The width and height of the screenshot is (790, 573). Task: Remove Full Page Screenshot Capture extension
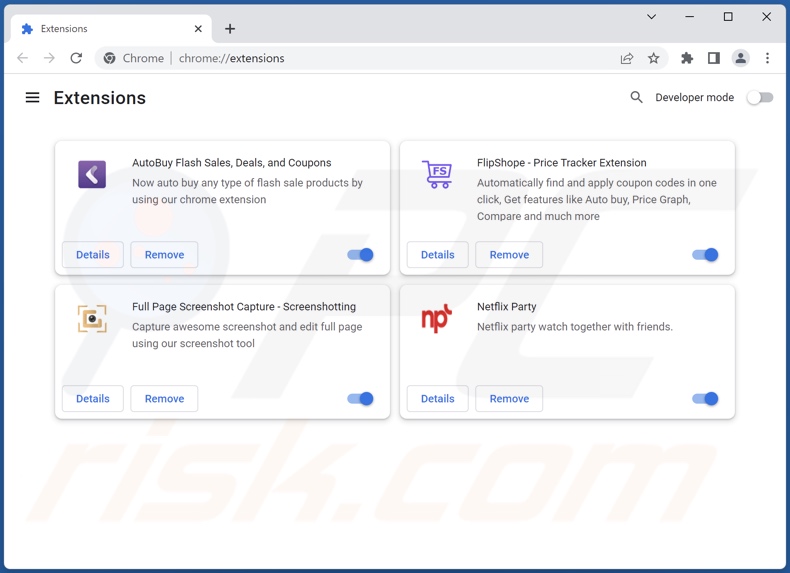tap(164, 399)
